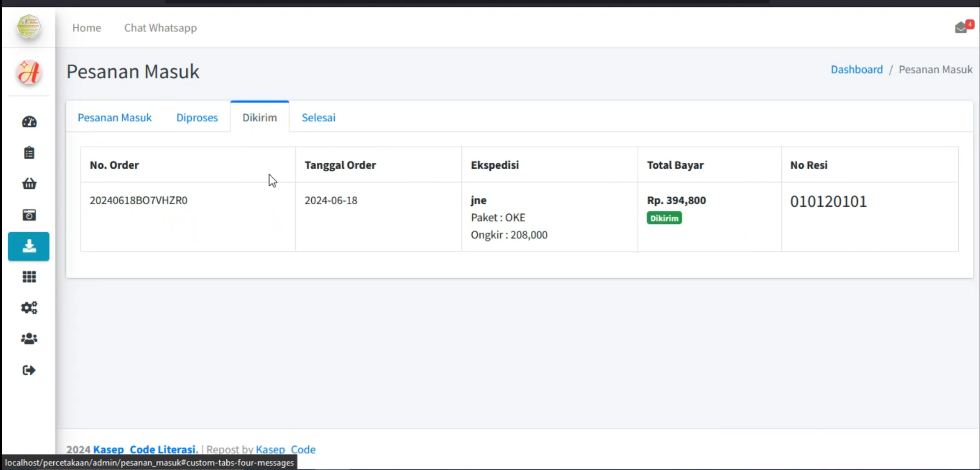This screenshot has width=980, height=470.
Task: Click the Pesanan Masuk page heading
Action: coord(133,71)
